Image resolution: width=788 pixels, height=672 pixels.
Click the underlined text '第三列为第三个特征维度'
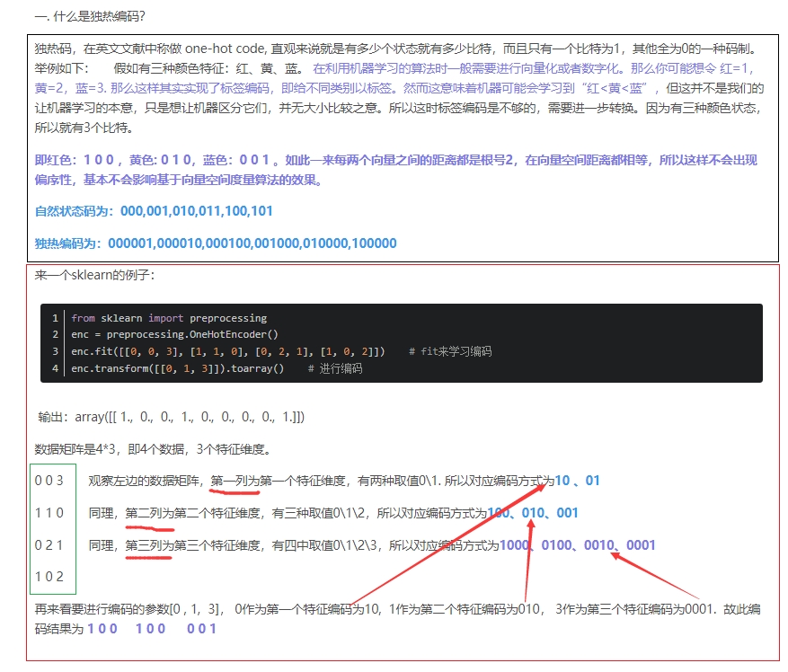coord(193,545)
